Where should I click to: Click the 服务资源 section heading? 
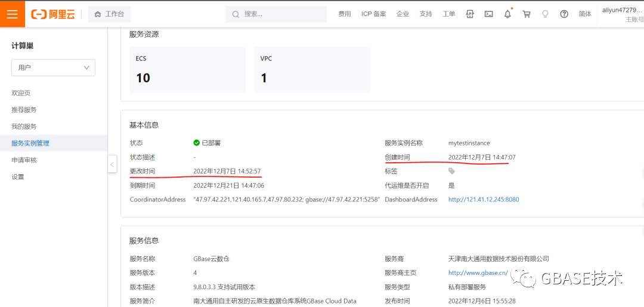click(x=144, y=35)
